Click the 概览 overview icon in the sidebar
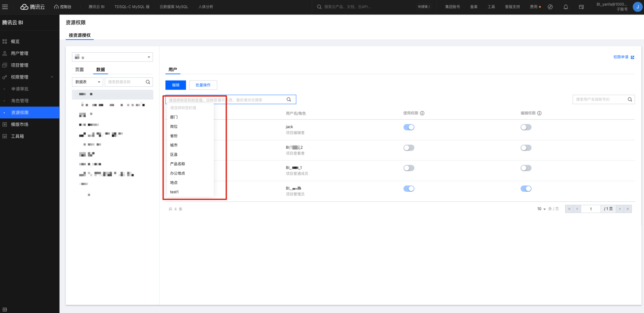The height and width of the screenshot is (313, 644). click(x=5, y=41)
